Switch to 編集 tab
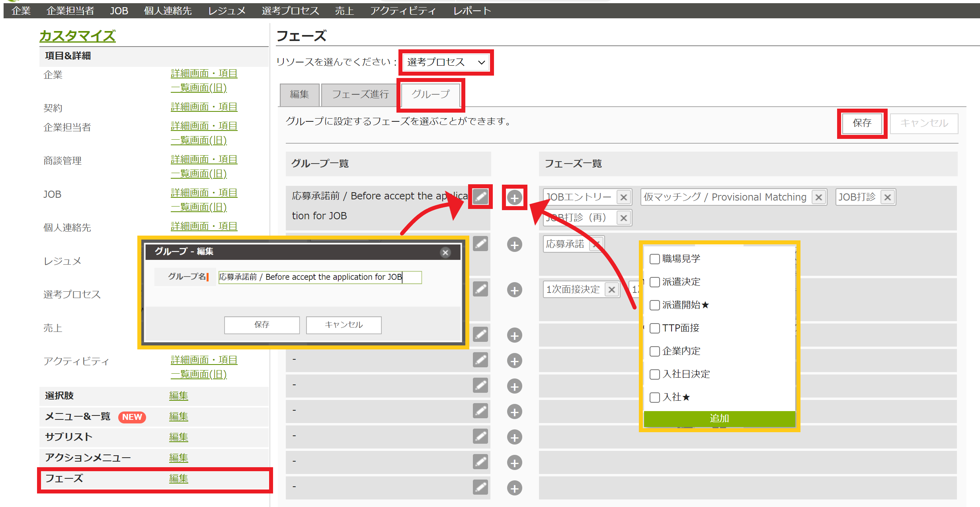This screenshot has width=980, height=507. [x=299, y=94]
